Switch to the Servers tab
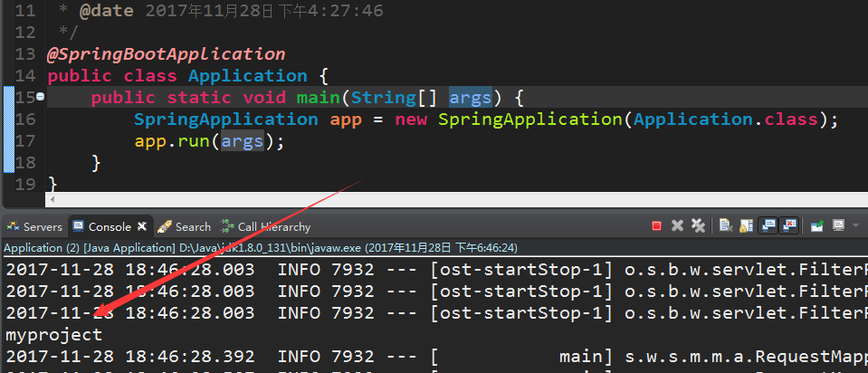 pyautogui.click(x=34, y=227)
